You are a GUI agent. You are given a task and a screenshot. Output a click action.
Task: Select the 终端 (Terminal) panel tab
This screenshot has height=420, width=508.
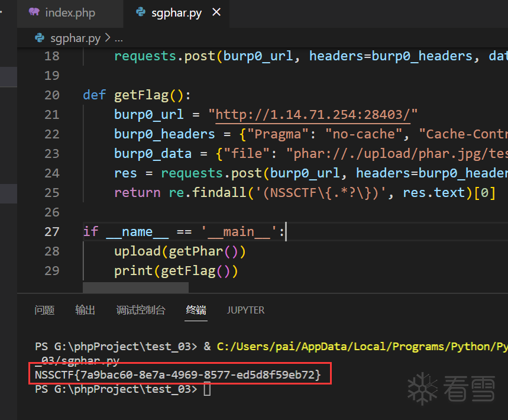coord(196,310)
